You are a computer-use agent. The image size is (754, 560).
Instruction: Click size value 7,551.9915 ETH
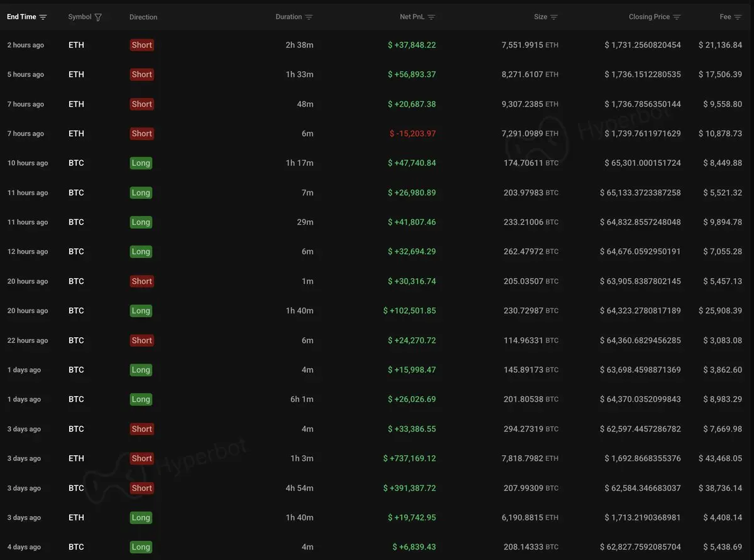(x=530, y=45)
